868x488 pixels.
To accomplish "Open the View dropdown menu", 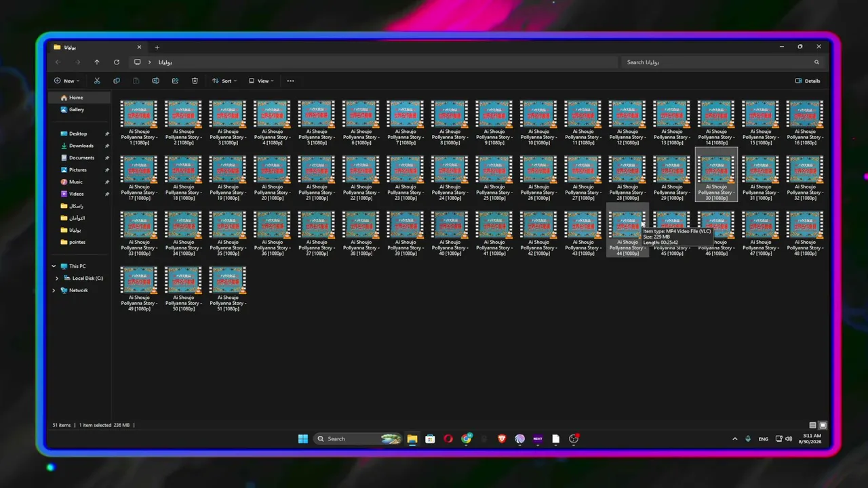I will click(x=261, y=81).
